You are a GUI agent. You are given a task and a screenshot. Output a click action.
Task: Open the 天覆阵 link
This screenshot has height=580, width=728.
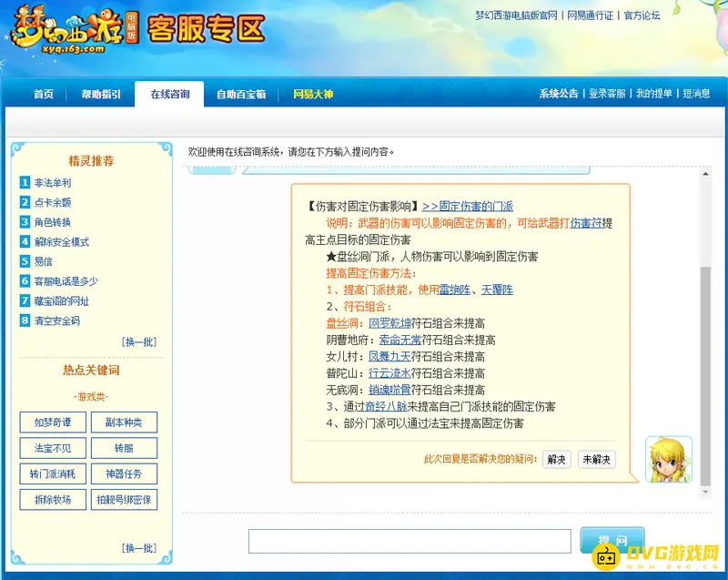coord(497,290)
